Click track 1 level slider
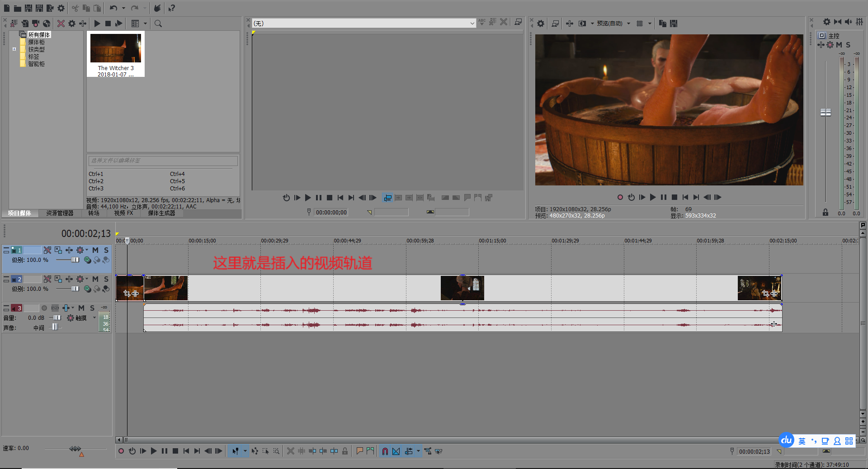 tap(75, 260)
